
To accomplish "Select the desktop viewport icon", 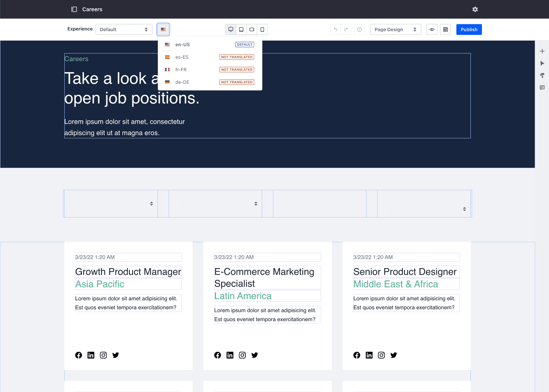I will coord(231,29).
